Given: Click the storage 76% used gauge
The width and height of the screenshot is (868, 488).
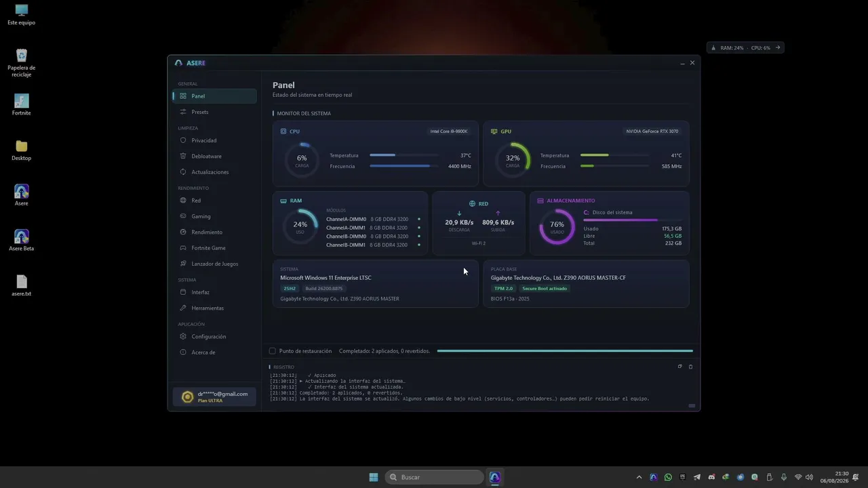Looking at the screenshot, I should (557, 226).
